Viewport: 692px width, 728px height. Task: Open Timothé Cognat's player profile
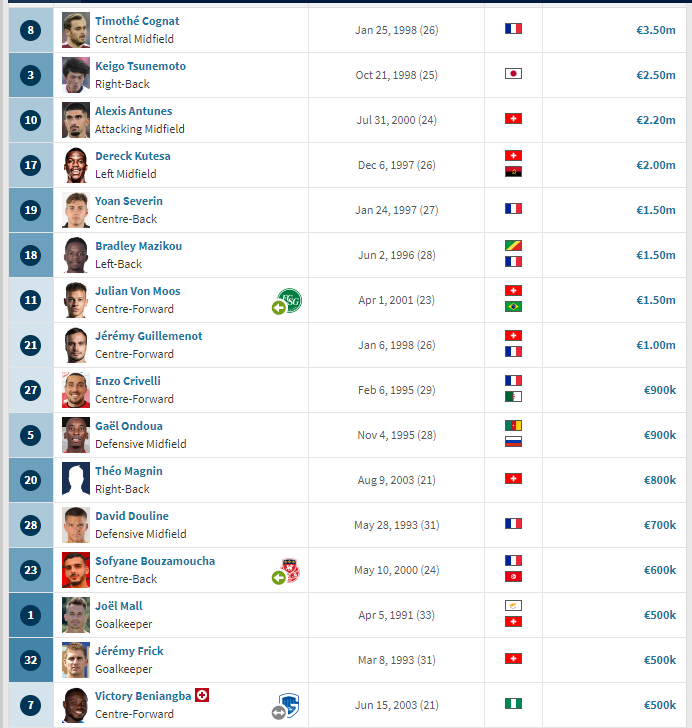pyautogui.click(x=137, y=21)
